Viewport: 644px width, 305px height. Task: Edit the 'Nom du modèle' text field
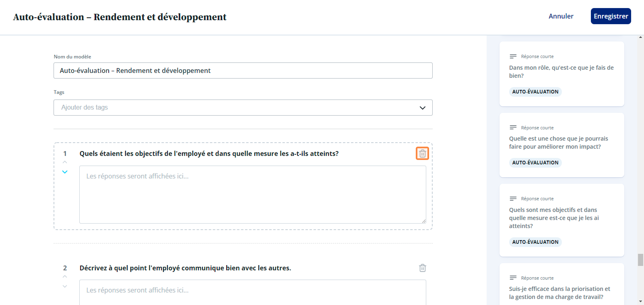tap(243, 71)
